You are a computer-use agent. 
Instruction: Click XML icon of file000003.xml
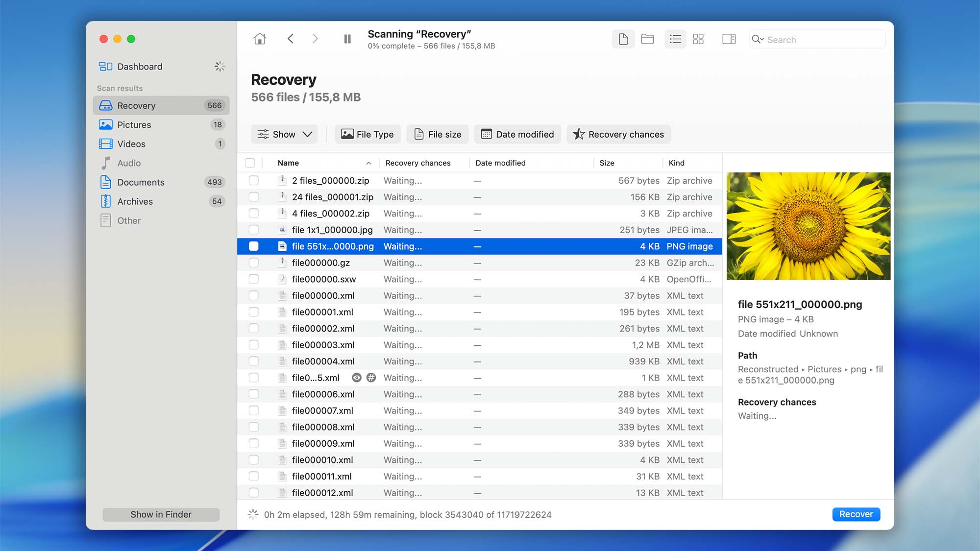tap(282, 345)
